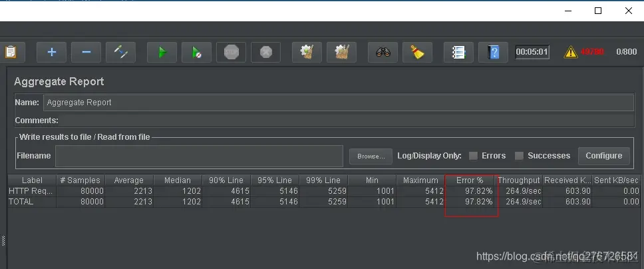This screenshot has width=644, height=269.
Task: Click the Label column header
Action: 32,180
